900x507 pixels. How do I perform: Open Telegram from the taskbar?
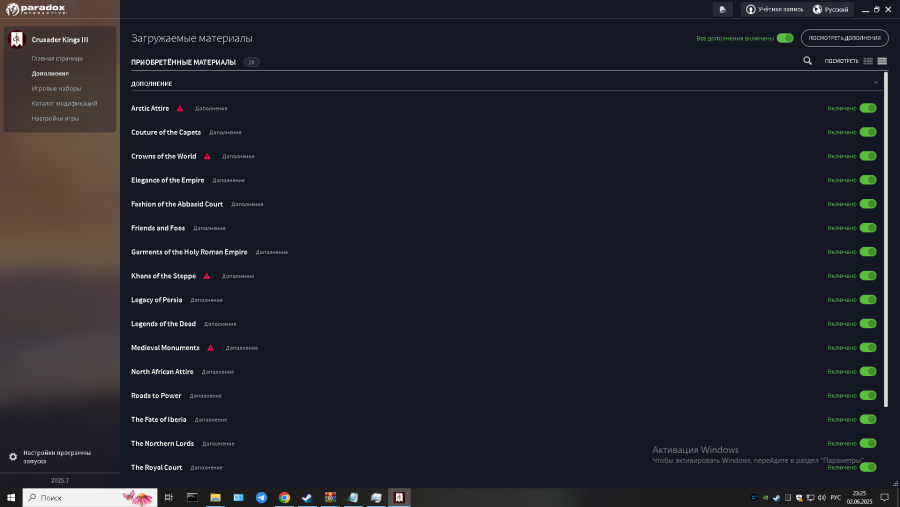261,497
